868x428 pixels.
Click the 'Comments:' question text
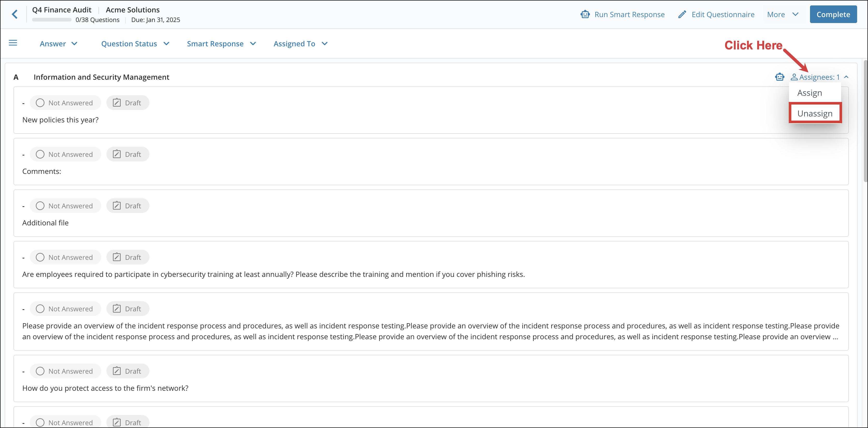42,171
